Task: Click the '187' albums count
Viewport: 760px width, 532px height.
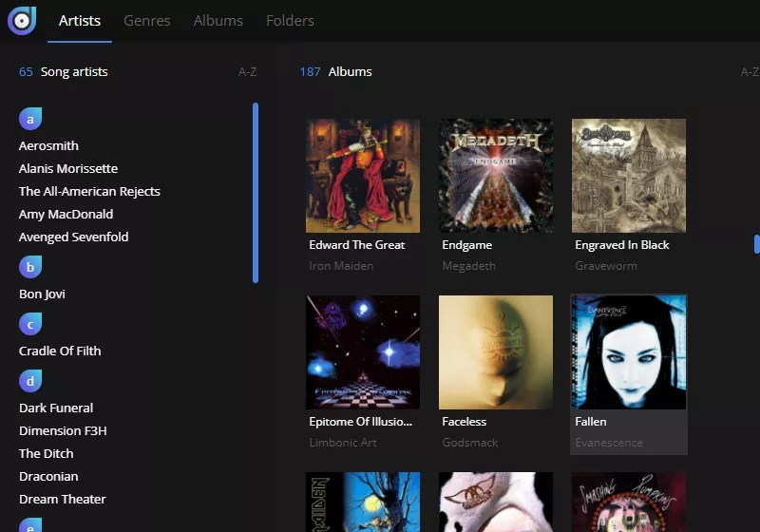Action: point(310,72)
